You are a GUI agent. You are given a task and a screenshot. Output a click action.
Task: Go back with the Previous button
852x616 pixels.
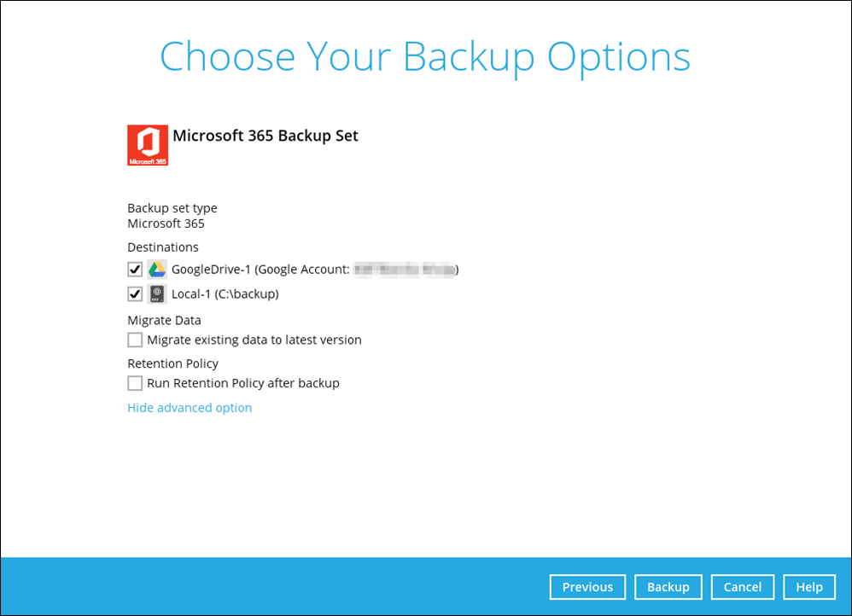[587, 587]
